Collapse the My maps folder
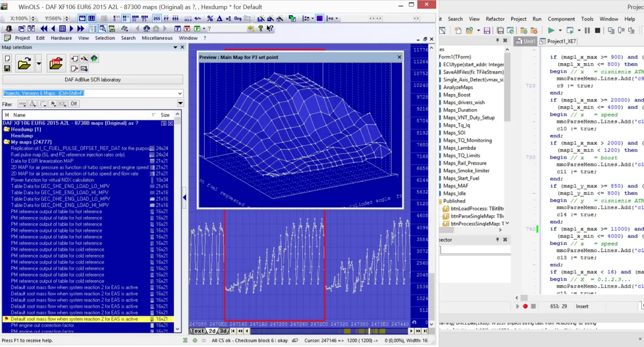644x347 pixels. pos(7,142)
